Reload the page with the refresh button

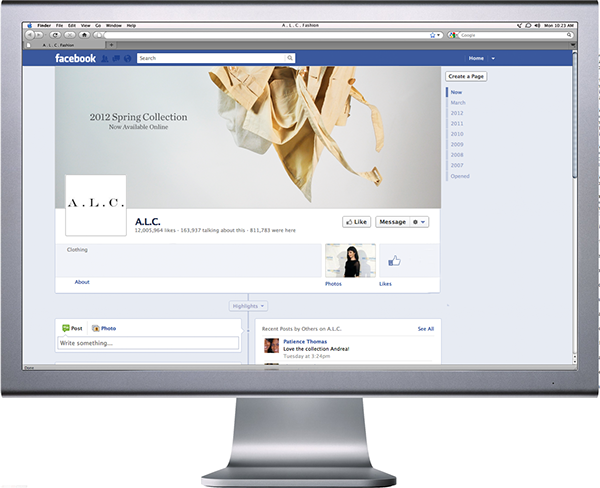click(x=55, y=35)
